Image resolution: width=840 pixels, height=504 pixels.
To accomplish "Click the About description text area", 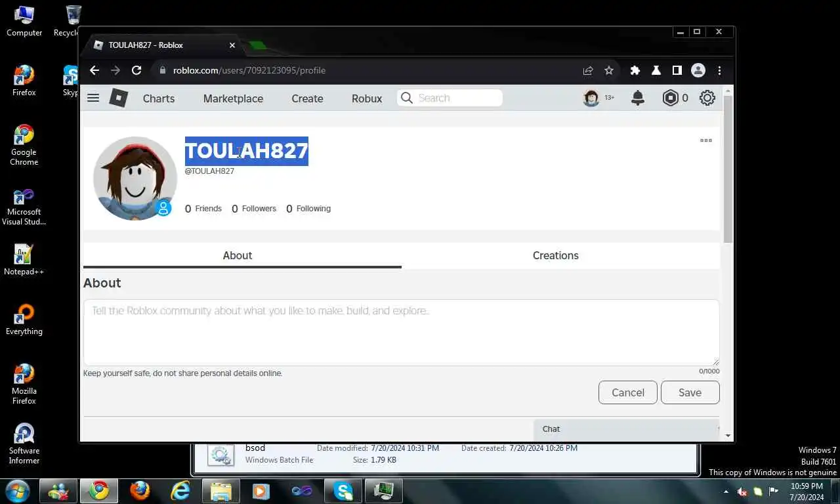I will (401, 333).
